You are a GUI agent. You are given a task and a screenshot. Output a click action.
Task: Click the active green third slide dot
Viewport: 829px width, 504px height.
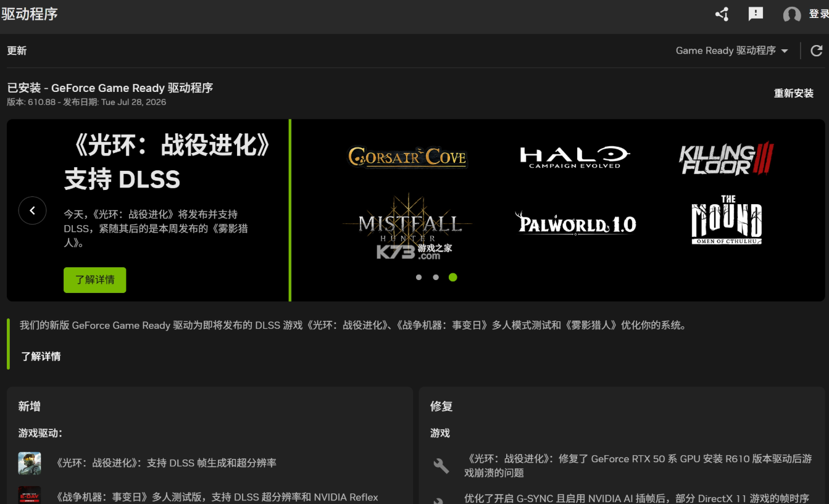[x=453, y=278]
